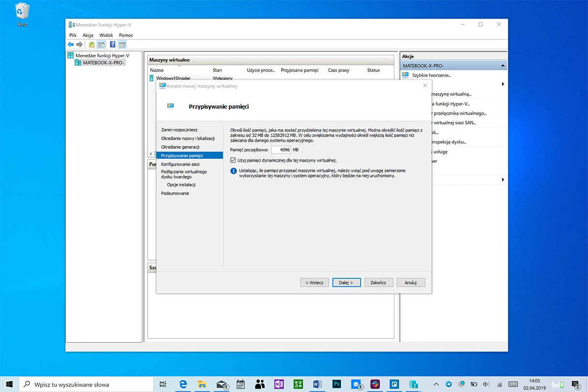Go to wizard step Określanie generacji
The width and height of the screenshot is (588, 392).
(180, 147)
